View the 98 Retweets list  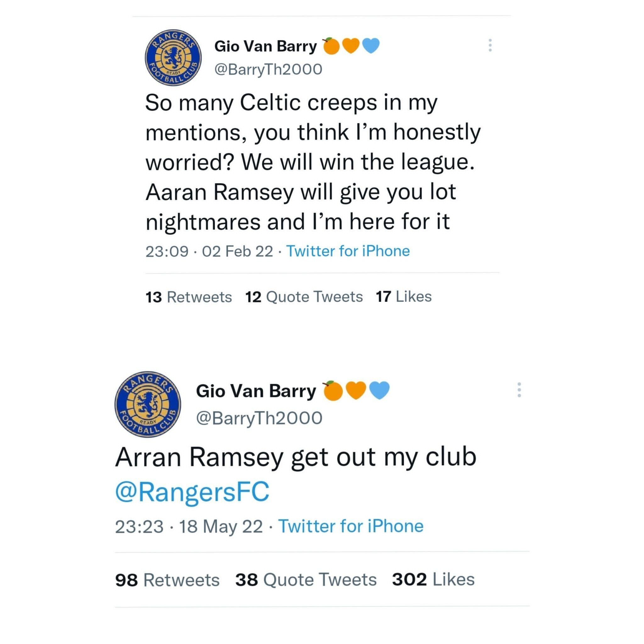(167, 580)
